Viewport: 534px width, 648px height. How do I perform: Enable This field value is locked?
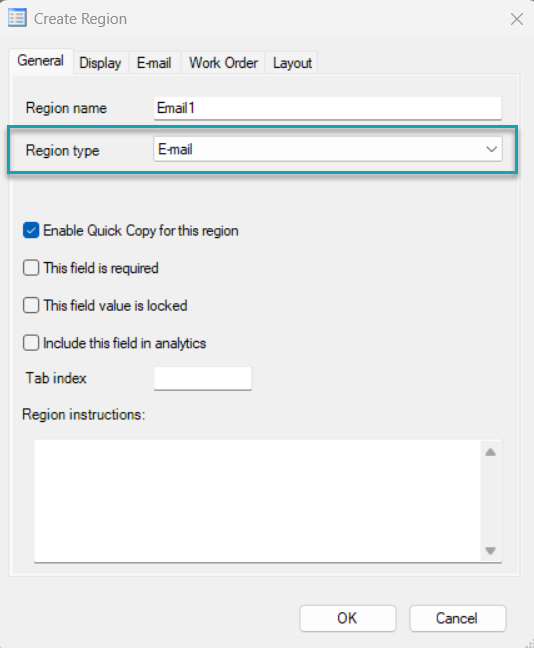click(31, 305)
